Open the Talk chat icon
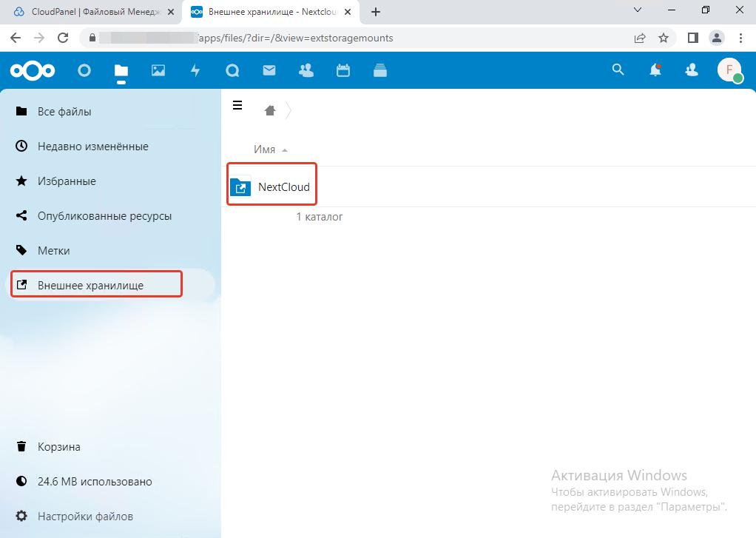Image resolution: width=756 pixels, height=538 pixels. tap(232, 70)
